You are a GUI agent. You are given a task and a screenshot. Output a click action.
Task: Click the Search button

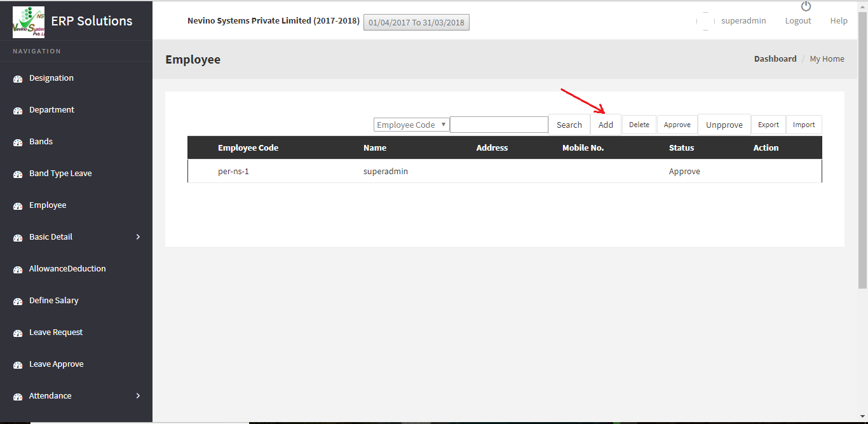pos(569,125)
